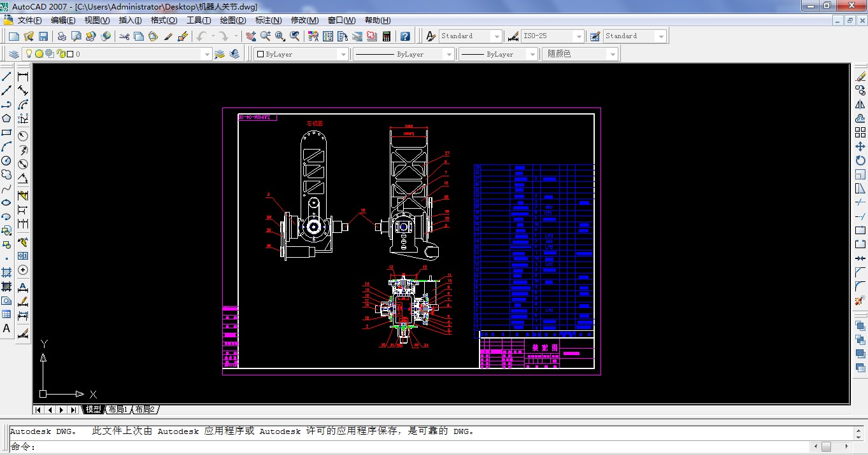Toggle layer 0 freeze sun icon

pyautogui.click(x=39, y=54)
